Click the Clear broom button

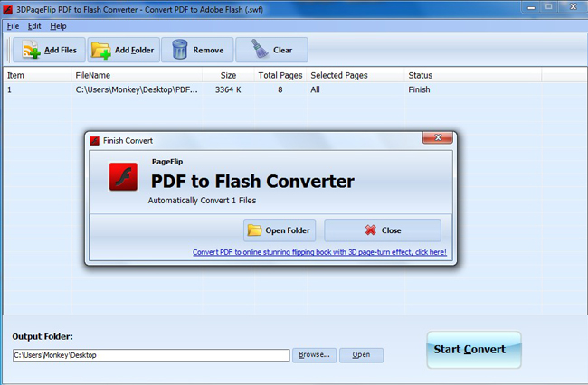(271, 50)
